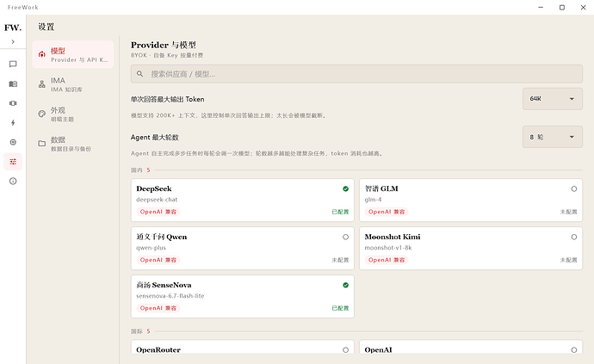Click 未配置 status on Qwen card
594x364 pixels.
(340, 260)
